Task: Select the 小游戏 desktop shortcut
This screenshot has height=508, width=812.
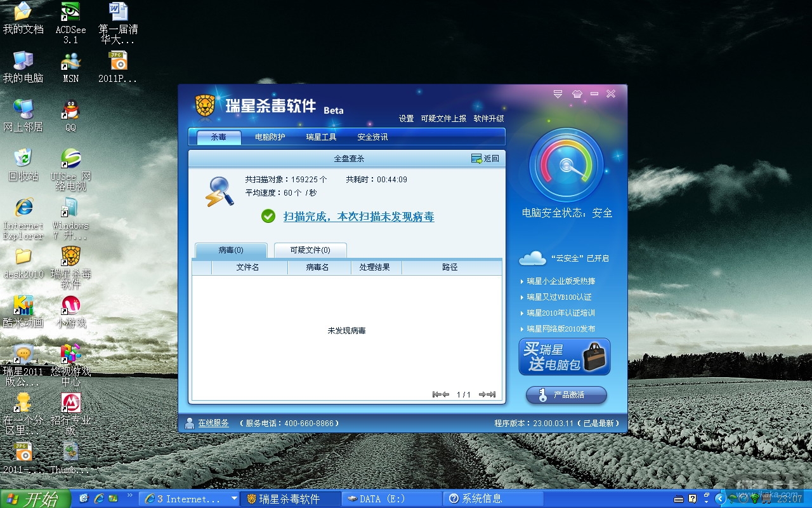Action: [x=70, y=312]
